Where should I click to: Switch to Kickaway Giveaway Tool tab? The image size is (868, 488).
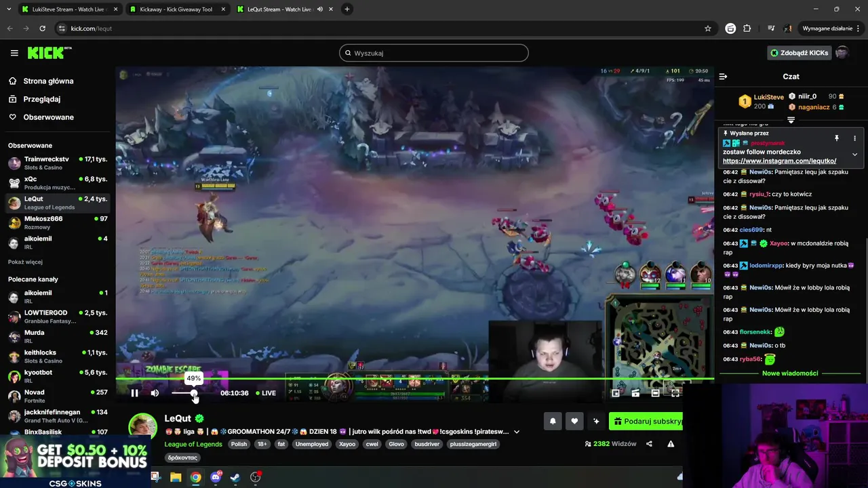176,9
